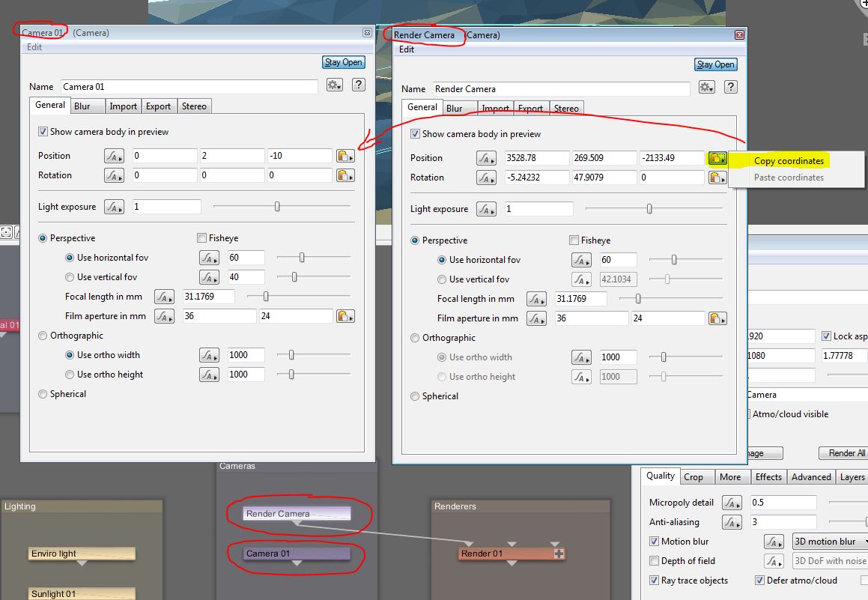The width and height of the screenshot is (868, 600).
Task: Open Render Camera node settings gear menu
Action: pyautogui.click(x=706, y=88)
